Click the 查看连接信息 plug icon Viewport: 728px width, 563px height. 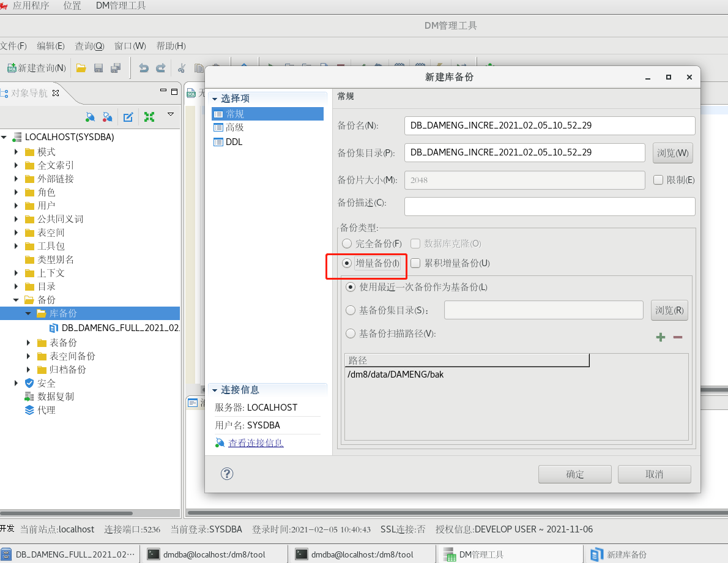pyautogui.click(x=220, y=443)
